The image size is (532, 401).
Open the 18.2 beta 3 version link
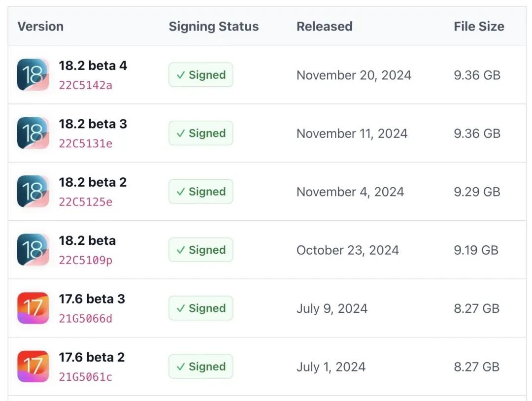click(93, 124)
